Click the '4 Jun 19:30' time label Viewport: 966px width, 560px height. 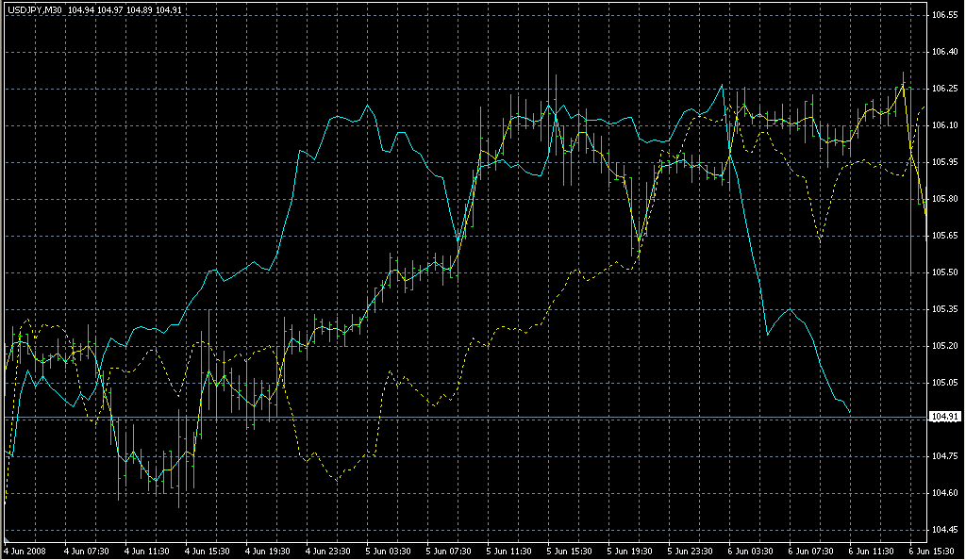click(x=270, y=551)
